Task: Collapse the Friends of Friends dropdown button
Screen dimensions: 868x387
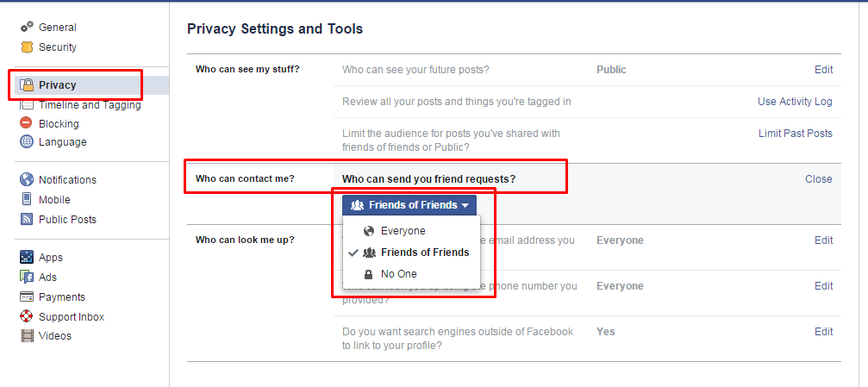Action: click(x=409, y=205)
